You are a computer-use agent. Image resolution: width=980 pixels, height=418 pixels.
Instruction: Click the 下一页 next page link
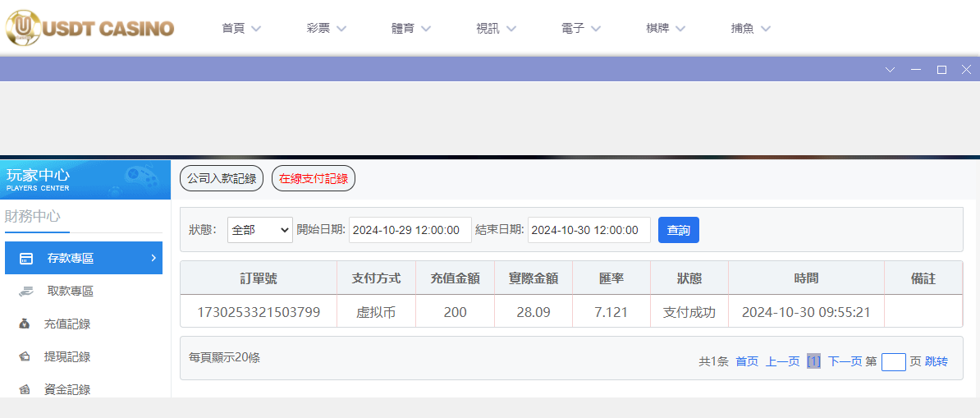click(845, 361)
